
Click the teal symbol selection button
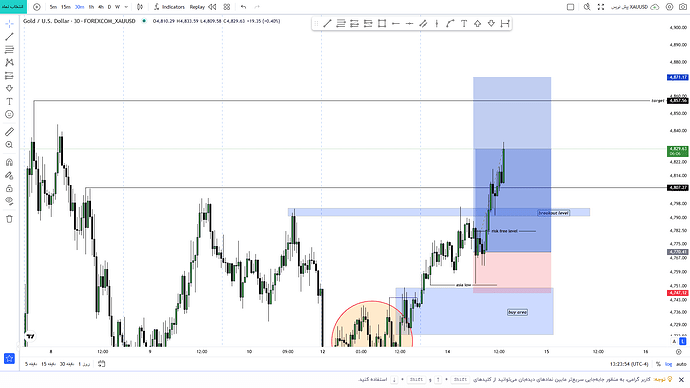[x=13, y=7]
